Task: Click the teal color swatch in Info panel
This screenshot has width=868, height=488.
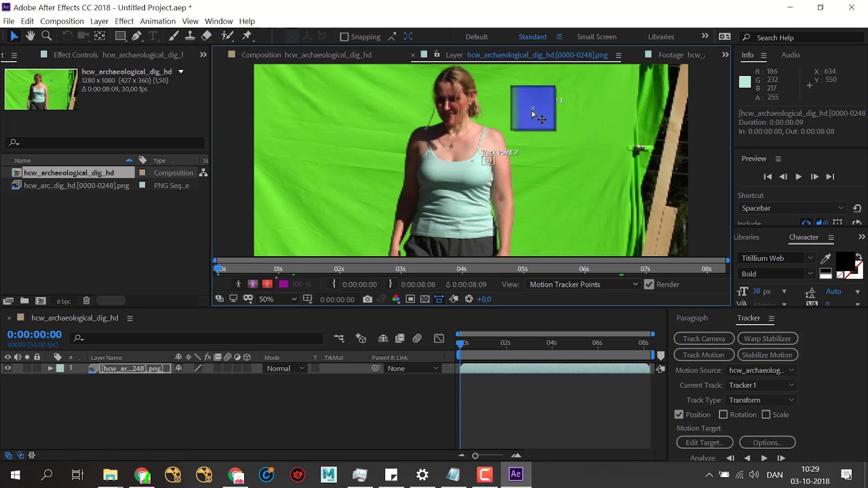Action: click(x=745, y=82)
